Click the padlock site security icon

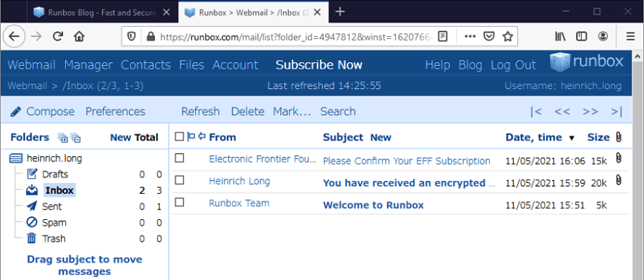[x=151, y=37]
